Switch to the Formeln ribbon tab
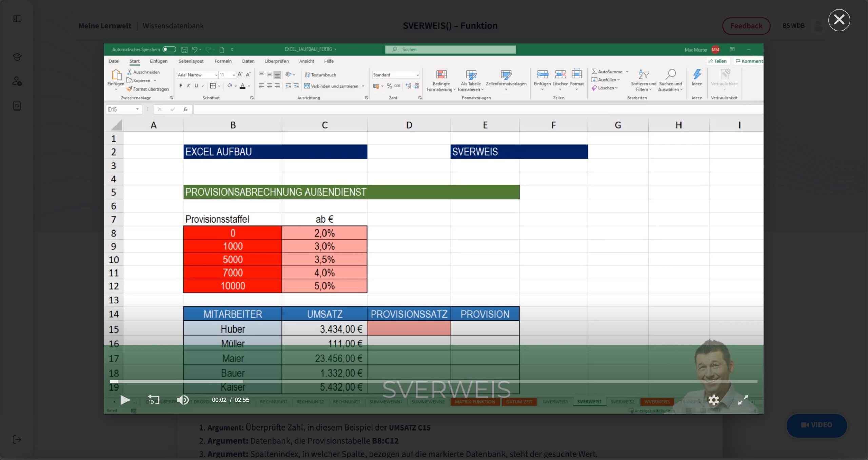 pos(223,61)
